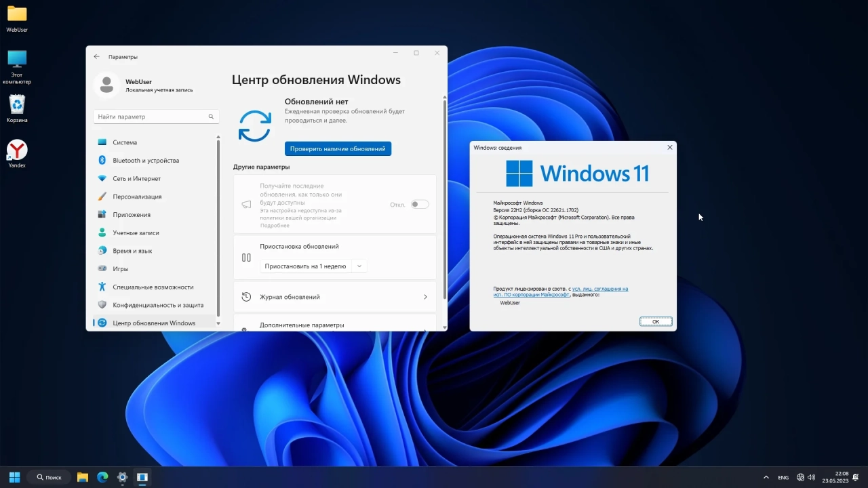Click the Другие параметры heading
868x488 pixels.
(261, 167)
